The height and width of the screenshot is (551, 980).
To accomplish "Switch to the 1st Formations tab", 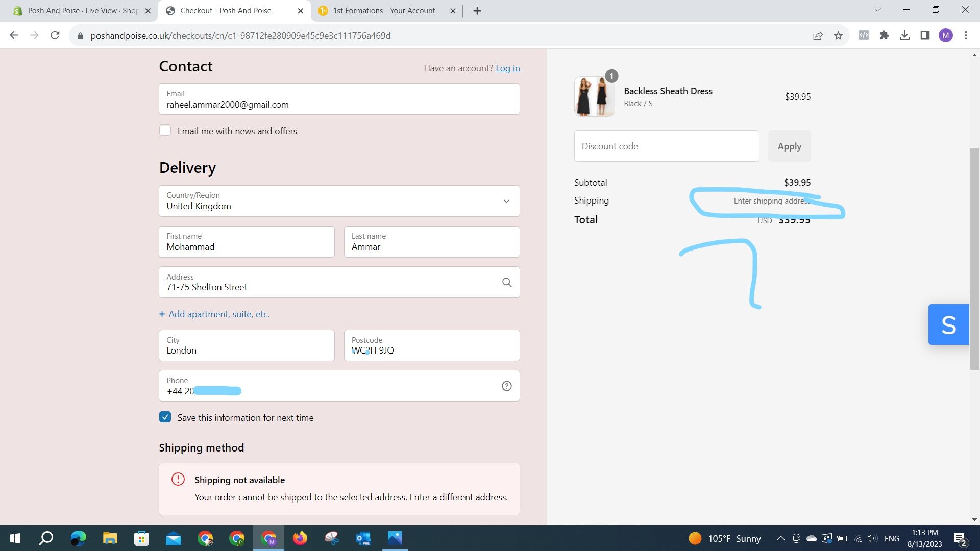I will [x=384, y=11].
